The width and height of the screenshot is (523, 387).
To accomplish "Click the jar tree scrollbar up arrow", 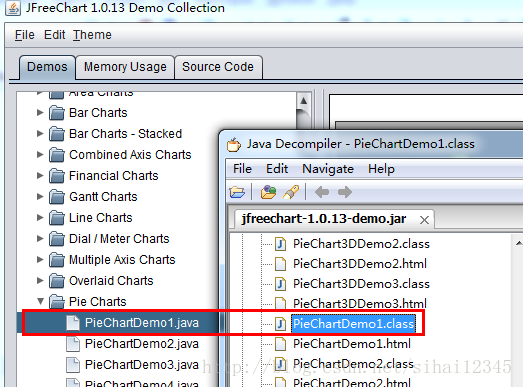I will [519, 244].
